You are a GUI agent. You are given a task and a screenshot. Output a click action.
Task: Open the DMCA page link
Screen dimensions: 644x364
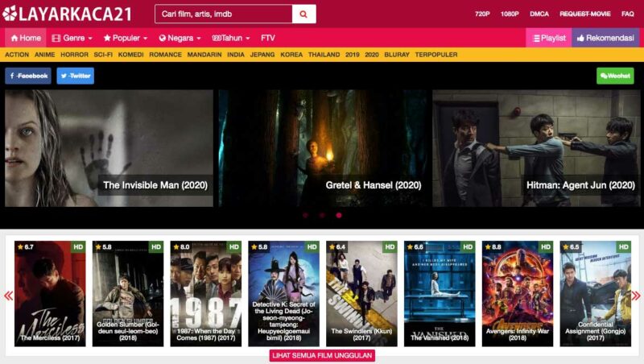[x=539, y=14]
